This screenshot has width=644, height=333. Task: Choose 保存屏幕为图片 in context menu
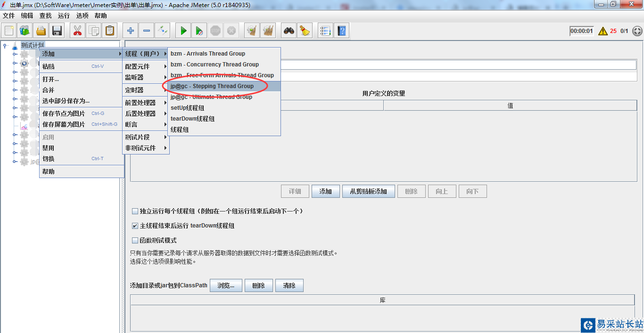(x=82, y=124)
